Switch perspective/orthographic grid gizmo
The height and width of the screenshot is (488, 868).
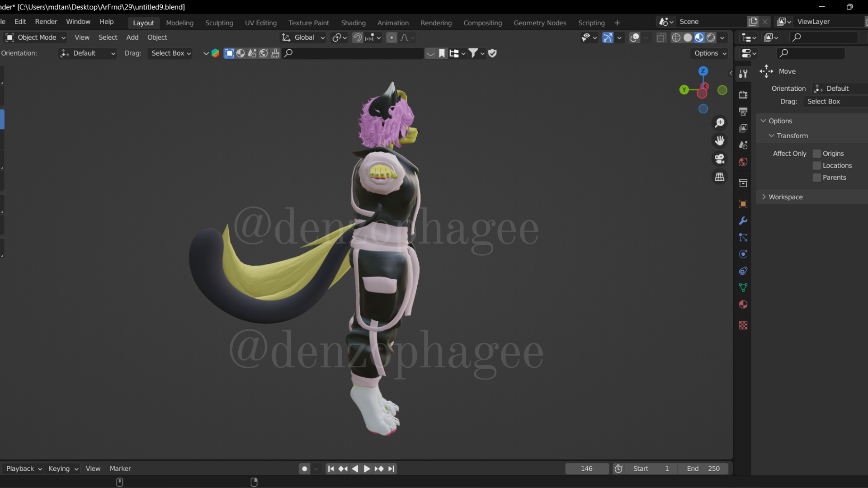(719, 177)
